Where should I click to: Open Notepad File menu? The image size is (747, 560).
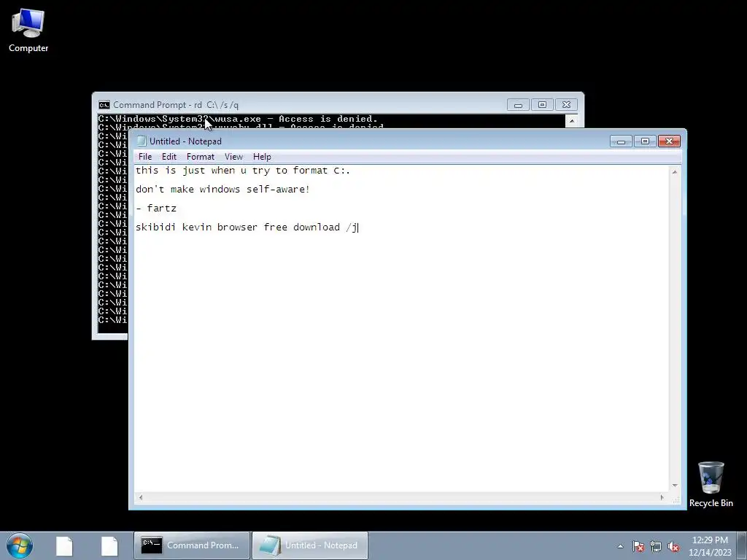tap(145, 157)
